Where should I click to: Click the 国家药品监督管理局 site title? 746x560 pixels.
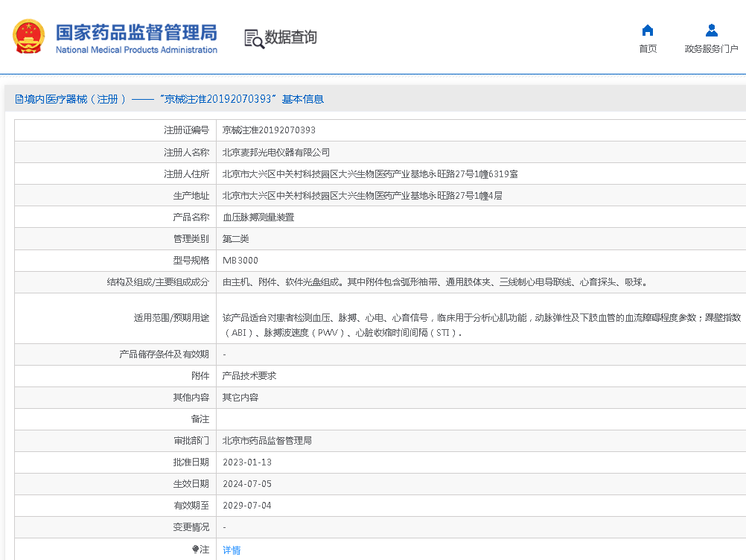tap(136, 33)
